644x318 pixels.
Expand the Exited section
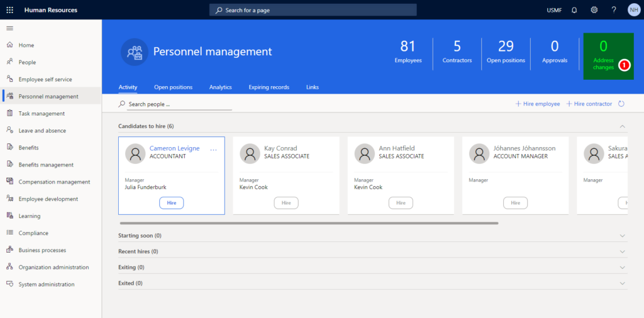point(623,283)
